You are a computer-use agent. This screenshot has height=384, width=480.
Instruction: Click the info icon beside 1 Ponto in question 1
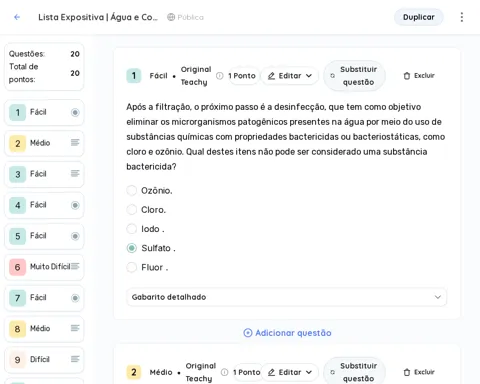pyautogui.click(x=220, y=76)
